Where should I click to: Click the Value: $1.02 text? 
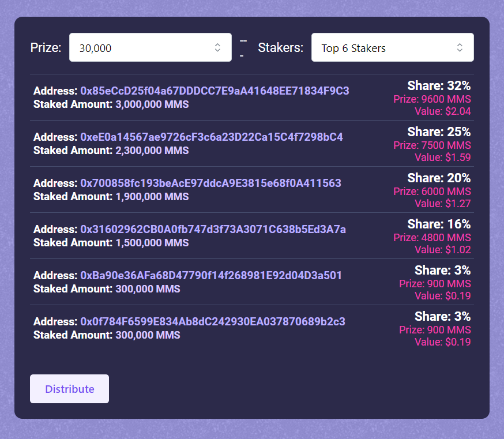(443, 250)
